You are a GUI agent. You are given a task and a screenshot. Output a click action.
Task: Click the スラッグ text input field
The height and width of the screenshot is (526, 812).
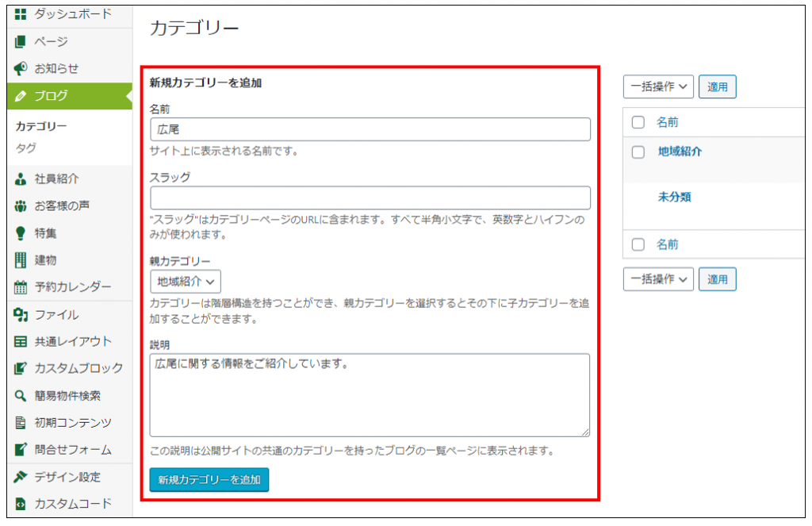point(370,198)
